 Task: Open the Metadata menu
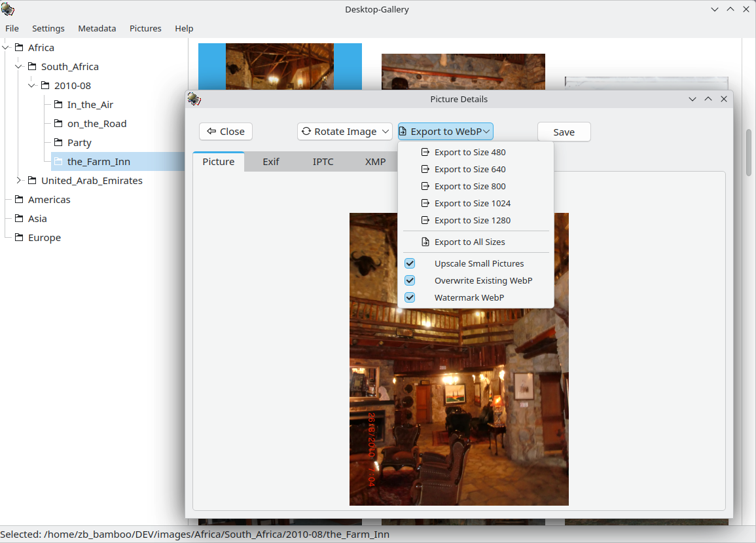click(x=97, y=29)
